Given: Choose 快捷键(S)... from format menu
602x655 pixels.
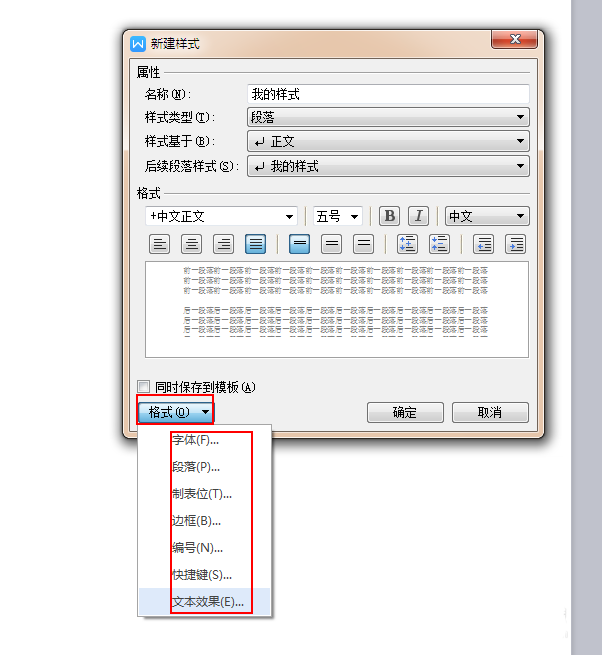Looking at the screenshot, I should (x=205, y=575).
